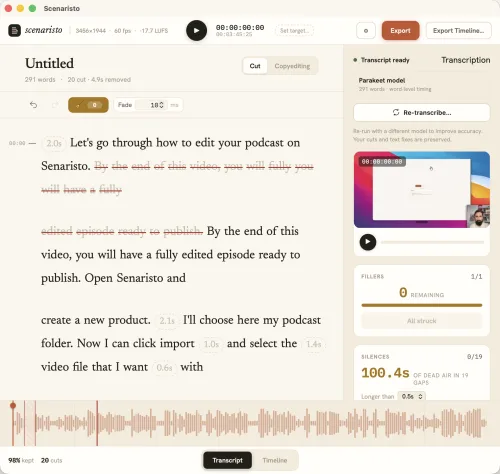Click the 1.0s silence pill
Screen dimensions: 500x474
click(x=211, y=344)
